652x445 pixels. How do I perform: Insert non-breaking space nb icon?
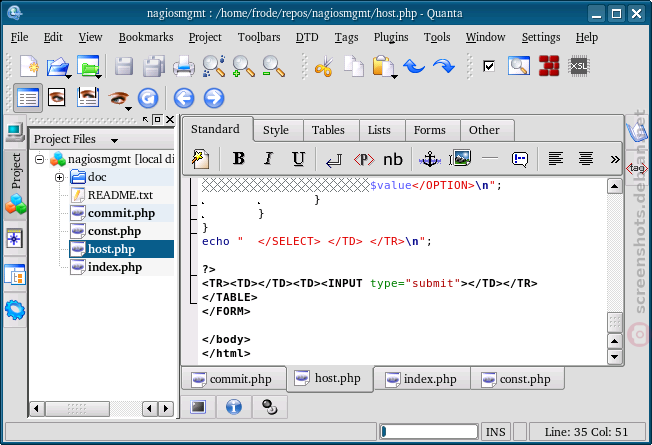(393, 160)
